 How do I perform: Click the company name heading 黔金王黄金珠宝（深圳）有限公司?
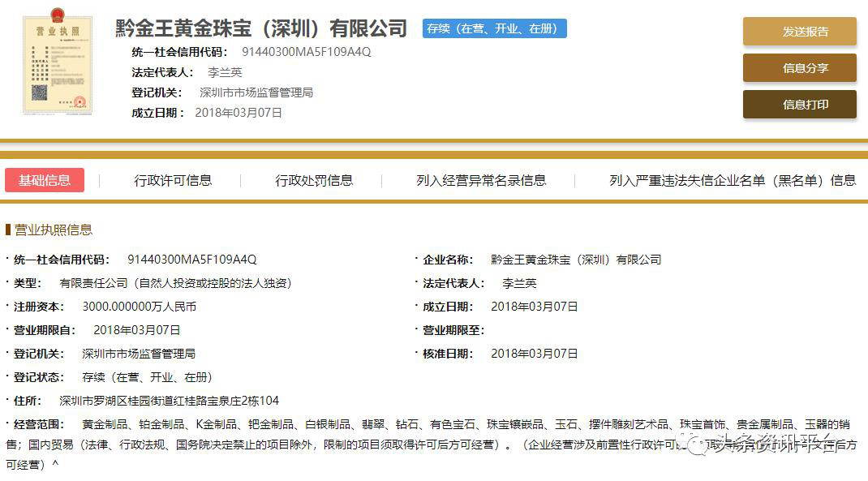click(261, 28)
